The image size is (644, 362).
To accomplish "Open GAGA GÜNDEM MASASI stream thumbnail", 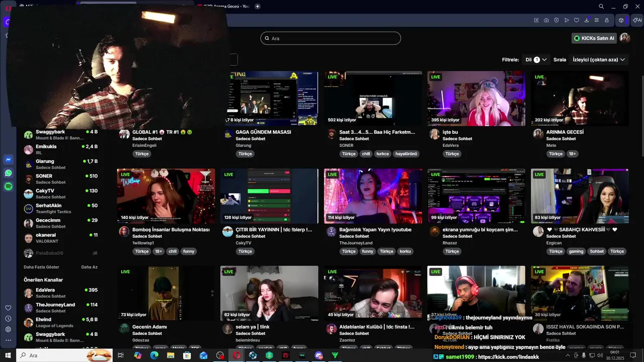I will (x=269, y=99).
